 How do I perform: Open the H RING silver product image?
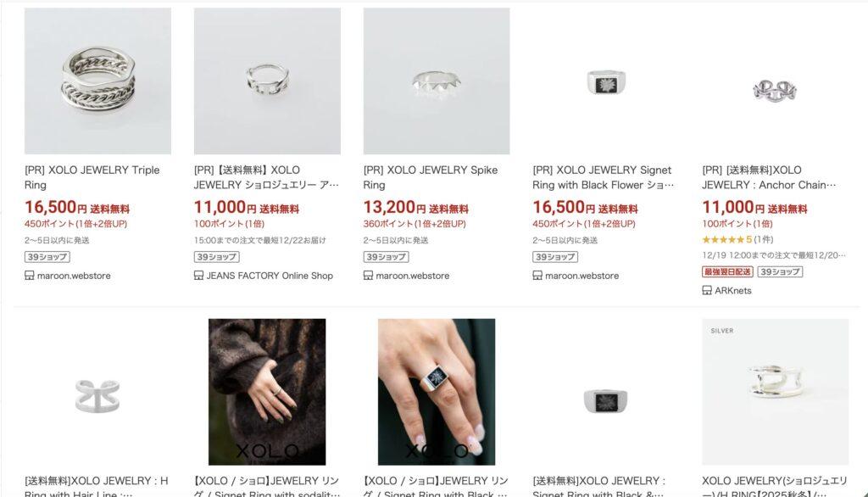tap(775, 392)
